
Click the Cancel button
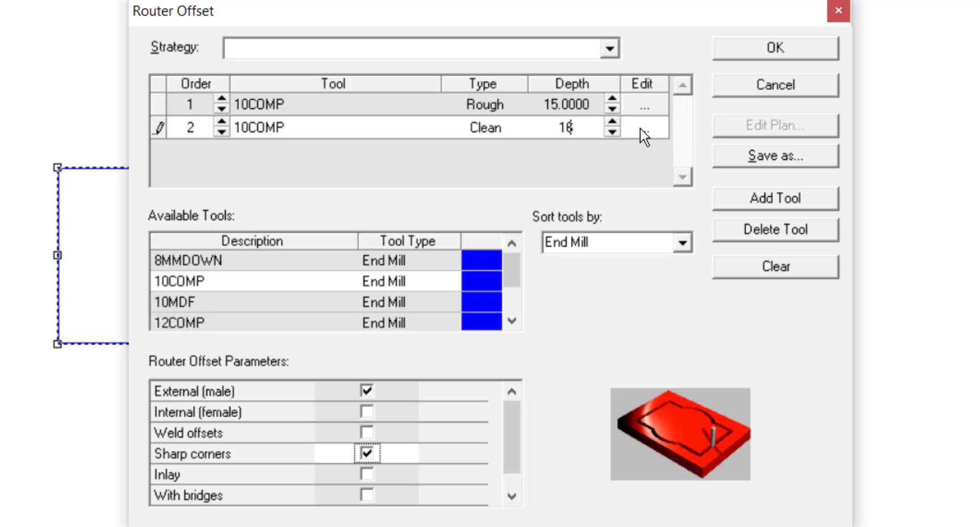pos(775,85)
